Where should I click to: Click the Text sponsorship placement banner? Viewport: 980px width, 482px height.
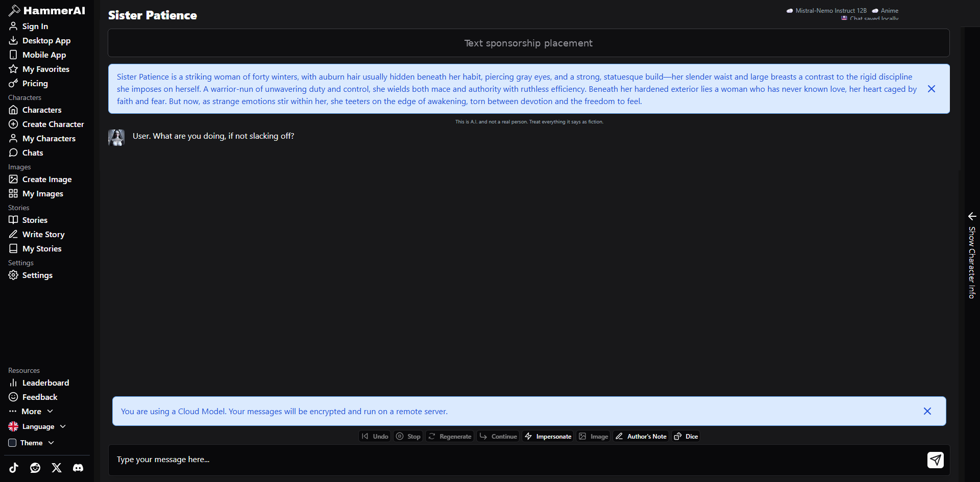point(529,43)
